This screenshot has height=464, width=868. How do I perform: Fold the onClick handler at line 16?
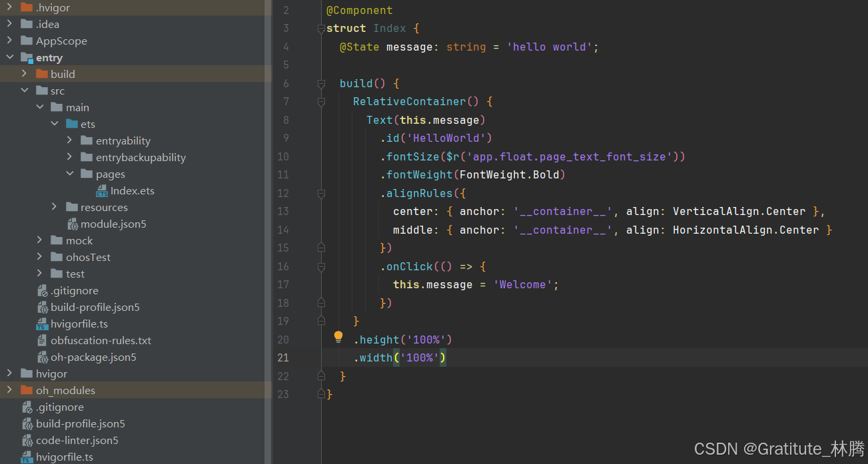coord(321,267)
